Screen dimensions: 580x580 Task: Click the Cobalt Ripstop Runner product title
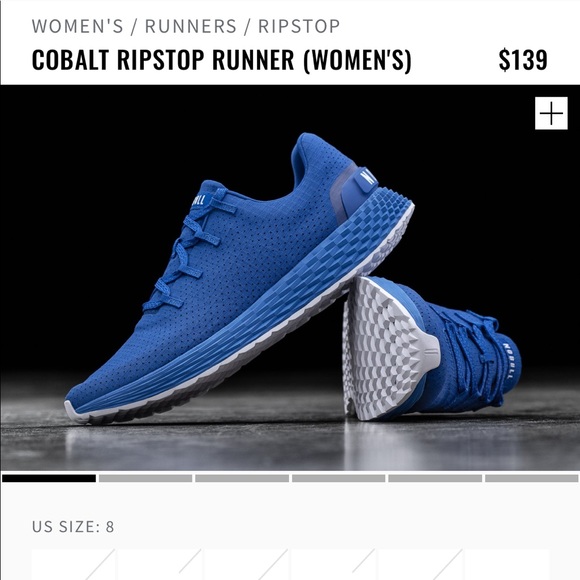pyautogui.click(x=221, y=60)
